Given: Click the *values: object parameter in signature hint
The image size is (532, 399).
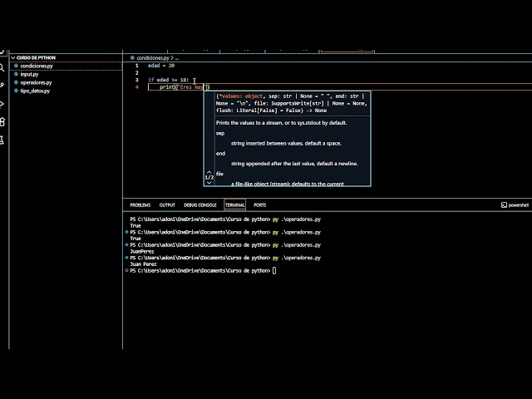Looking at the screenshot, I should (241, 96).
